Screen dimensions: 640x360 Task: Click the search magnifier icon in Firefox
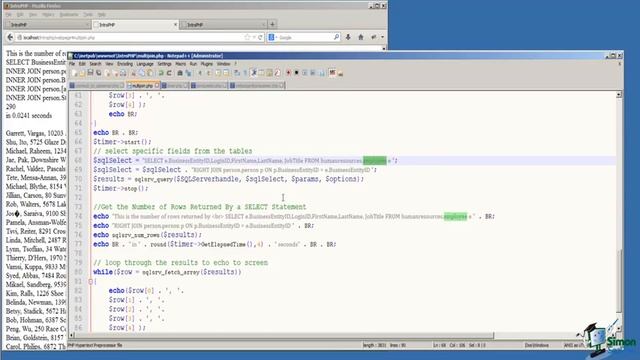(x=336, y=37)
